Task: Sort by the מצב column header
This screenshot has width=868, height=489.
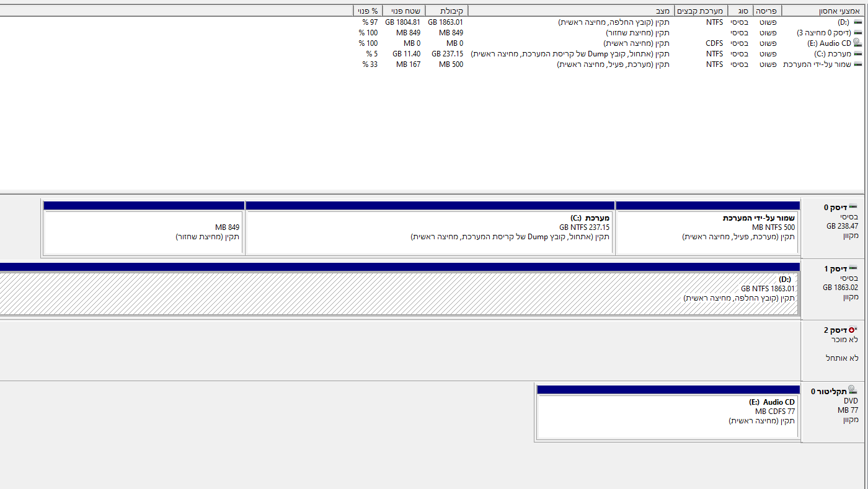Action: click(570, 11)
